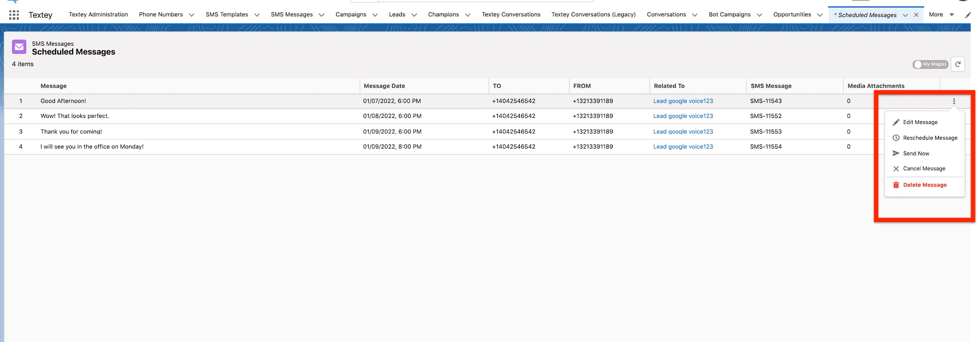
Task: Expand the Conversations tab dropdown
Action: (695, 15)
